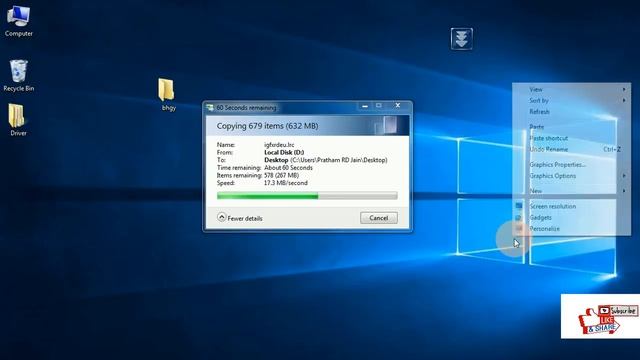Viewport: 640px width, 360px height.
Task: Minimize the copy dialog window
Action: 365,106
